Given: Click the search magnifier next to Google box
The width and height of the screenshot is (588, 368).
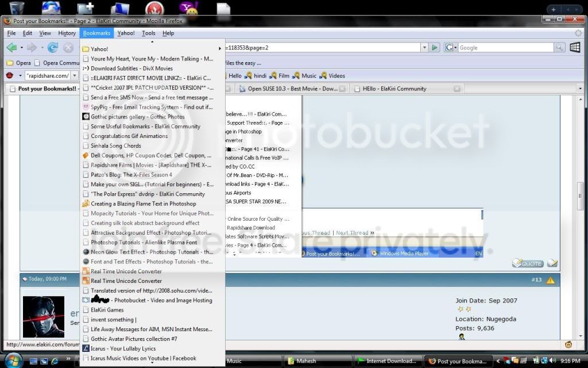Looking at the screenshot, I should coord(559,48).
